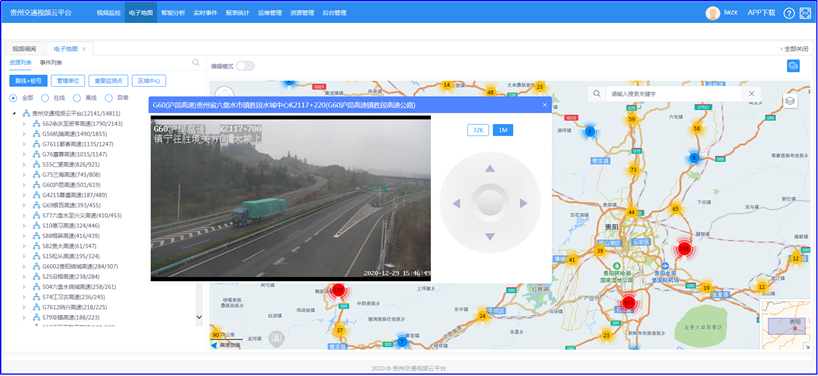Open the map layers icon
The image size is (818, 376).
coord(790,100)
